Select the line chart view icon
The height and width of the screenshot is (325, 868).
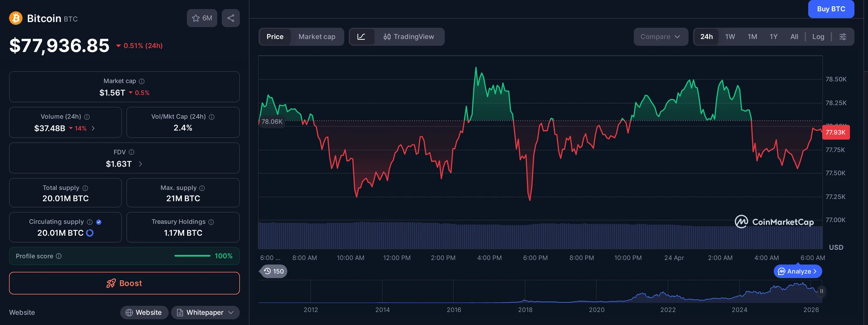coord(361,37)
